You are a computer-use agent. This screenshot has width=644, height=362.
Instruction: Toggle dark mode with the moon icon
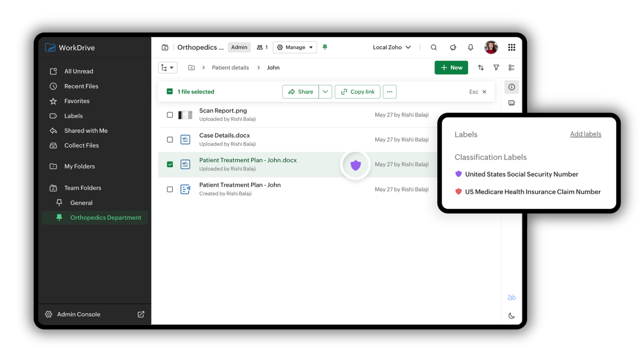coord(511,316)
